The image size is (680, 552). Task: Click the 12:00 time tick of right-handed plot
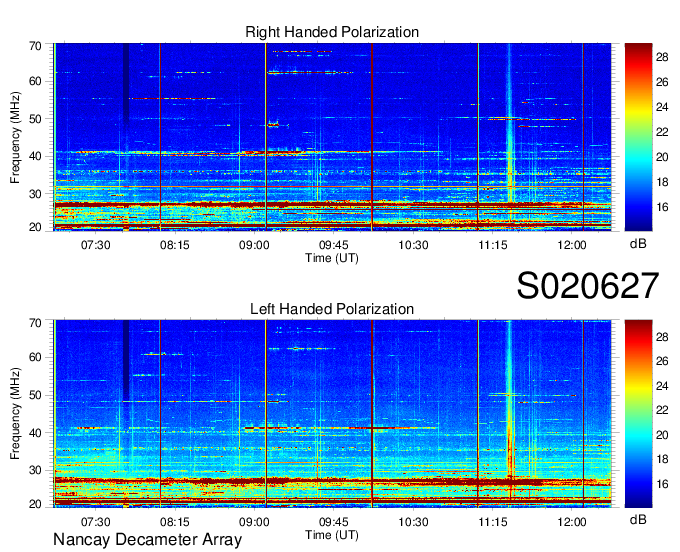click(572, 245)
